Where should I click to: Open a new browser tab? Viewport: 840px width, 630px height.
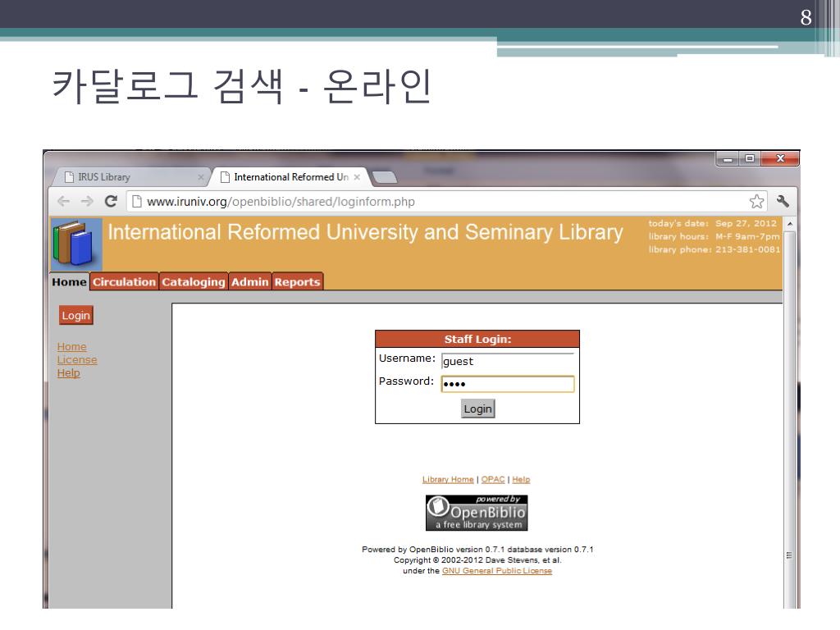[x=384, y=177]
